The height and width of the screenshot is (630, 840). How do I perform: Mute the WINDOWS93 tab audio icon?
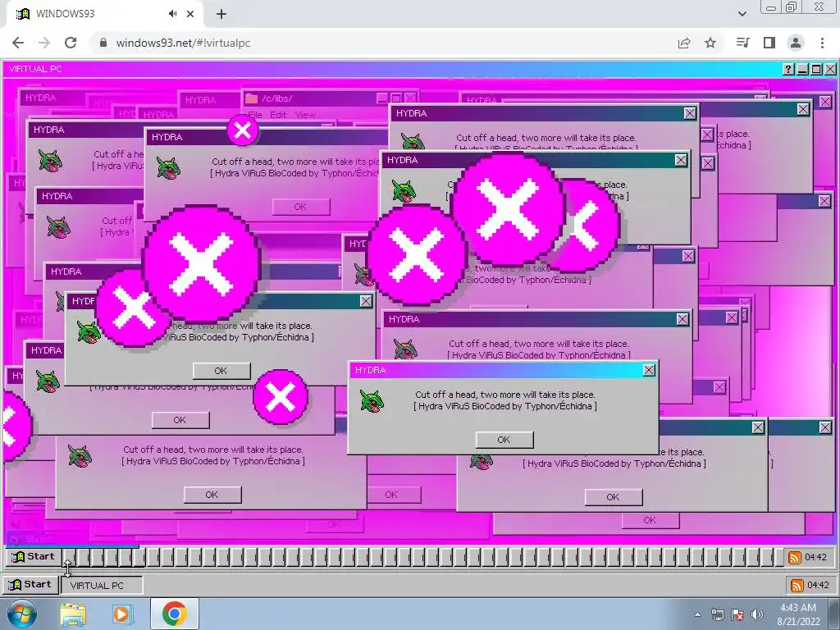(x=172, y=14)
